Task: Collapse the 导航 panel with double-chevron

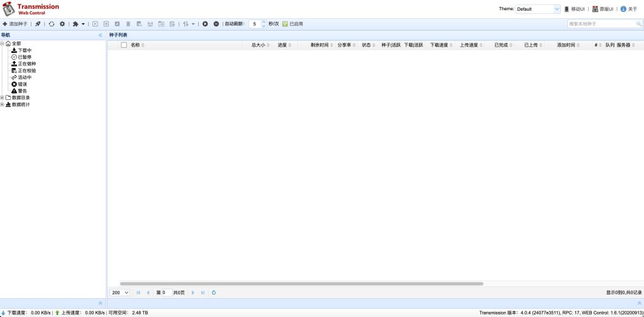Action: (x=101, y=35)
